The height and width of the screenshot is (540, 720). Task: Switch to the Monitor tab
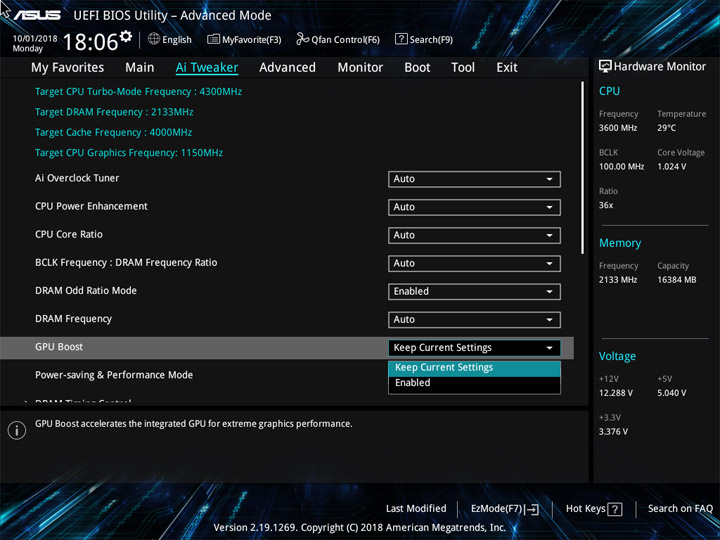(x=360, y=68)
